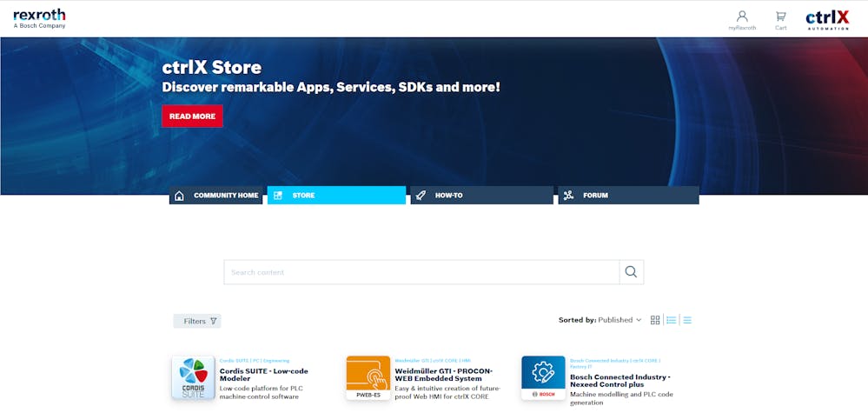Click the rocket icon on How-To tab
Screen dimensions: 868x413
tap(421, 196)
